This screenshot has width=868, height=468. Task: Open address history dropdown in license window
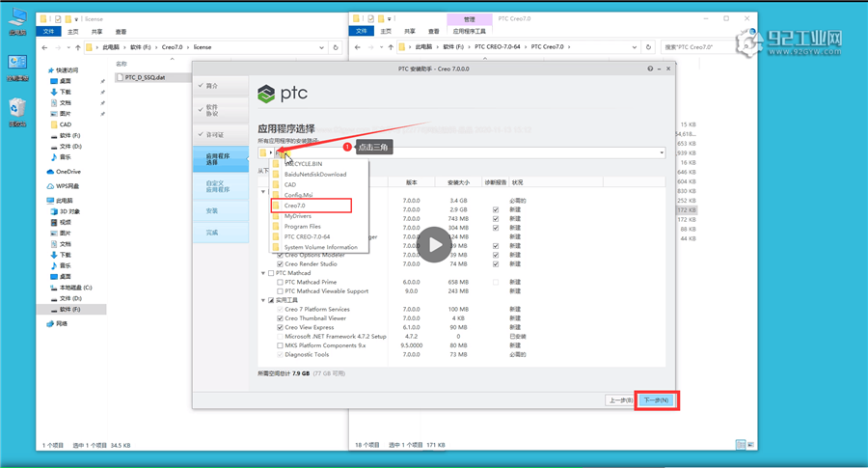pyautogui.click(x=321, y=47)
